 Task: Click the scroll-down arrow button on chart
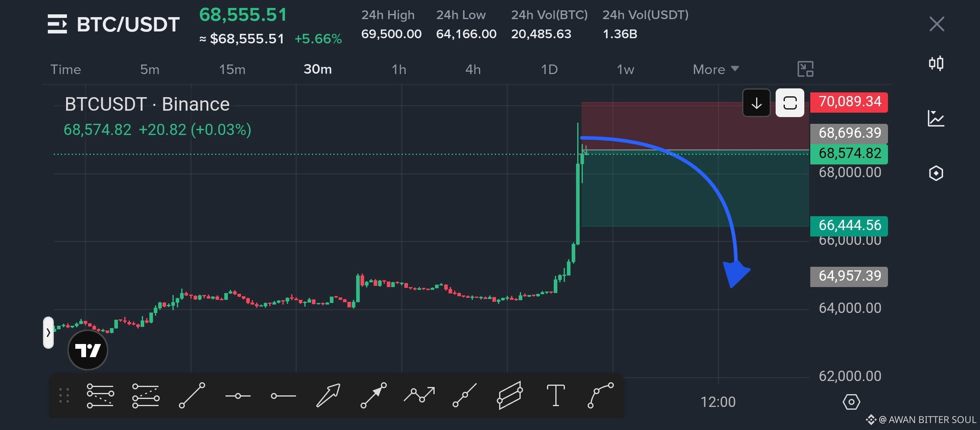(756, 103)
